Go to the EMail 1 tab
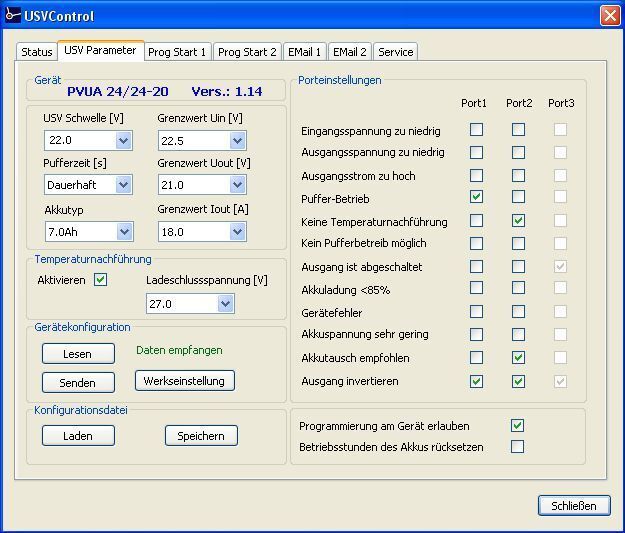 [305, 52]
